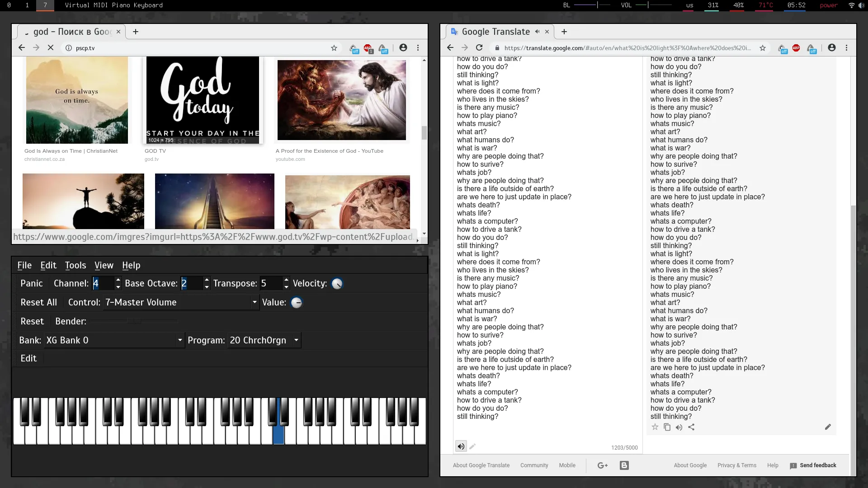Click the listen icon under the source text

[x=461, y=446]
